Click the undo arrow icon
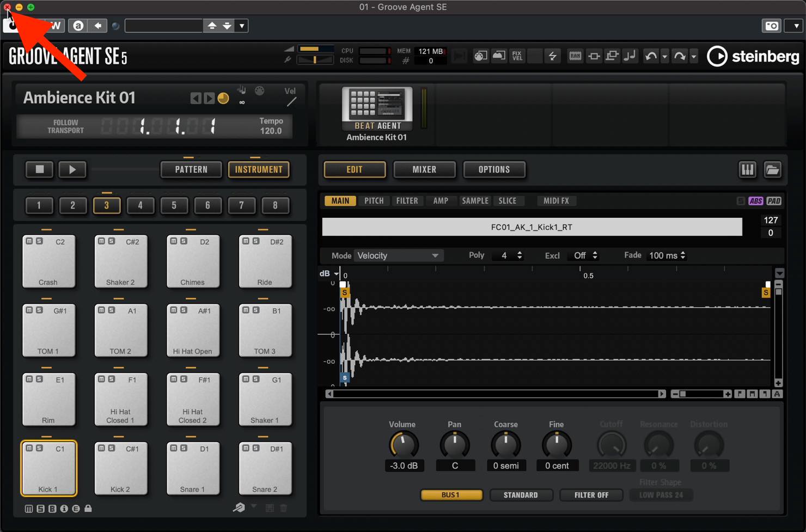 coord(651,56)
